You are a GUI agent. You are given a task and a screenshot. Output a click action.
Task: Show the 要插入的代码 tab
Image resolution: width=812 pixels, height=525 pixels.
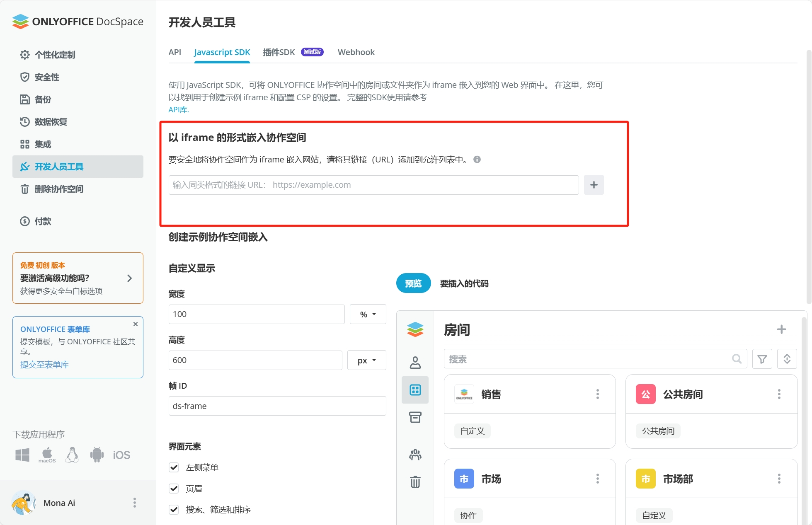pyautogui.click(x=464, y=283)
